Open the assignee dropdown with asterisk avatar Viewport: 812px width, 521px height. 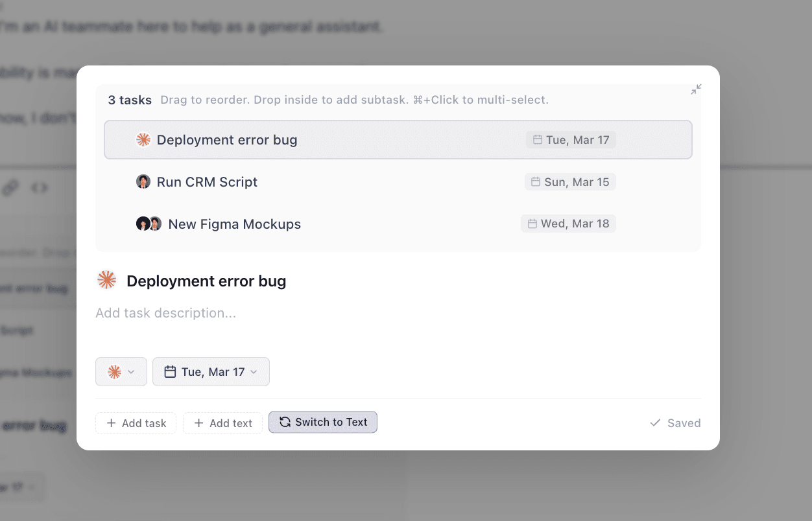[121, 372]
